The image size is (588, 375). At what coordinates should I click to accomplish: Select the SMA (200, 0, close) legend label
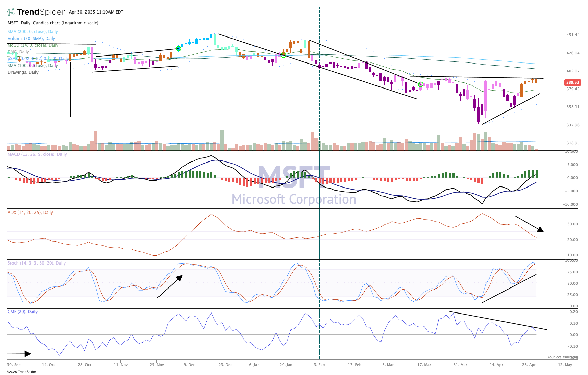pos(33,32)
